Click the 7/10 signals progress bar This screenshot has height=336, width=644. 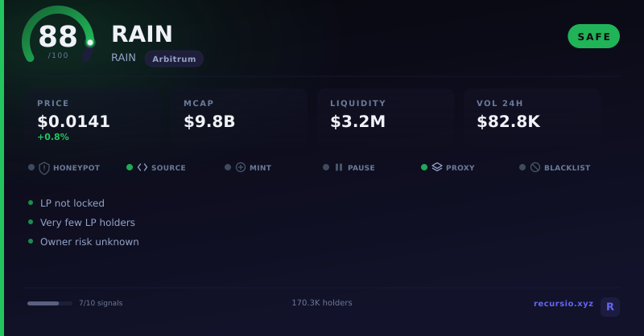tap(50, 304)
